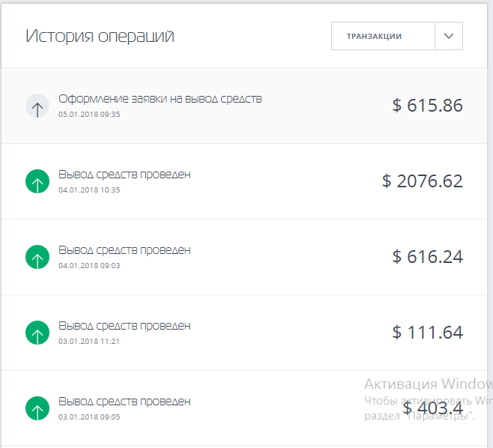Viewport: 493px width, 448px height.
Task: Click the 'История операций' heading
Action: pos(100,36)
